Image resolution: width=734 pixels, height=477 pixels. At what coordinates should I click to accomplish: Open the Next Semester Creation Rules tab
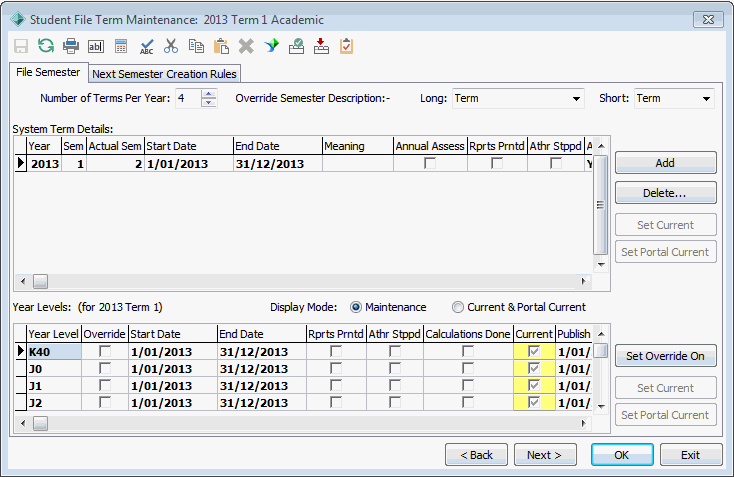[164, 74]
